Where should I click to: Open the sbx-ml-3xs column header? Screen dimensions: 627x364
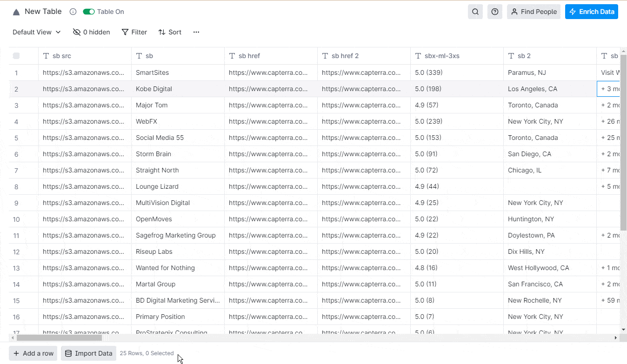coord(457,56)
